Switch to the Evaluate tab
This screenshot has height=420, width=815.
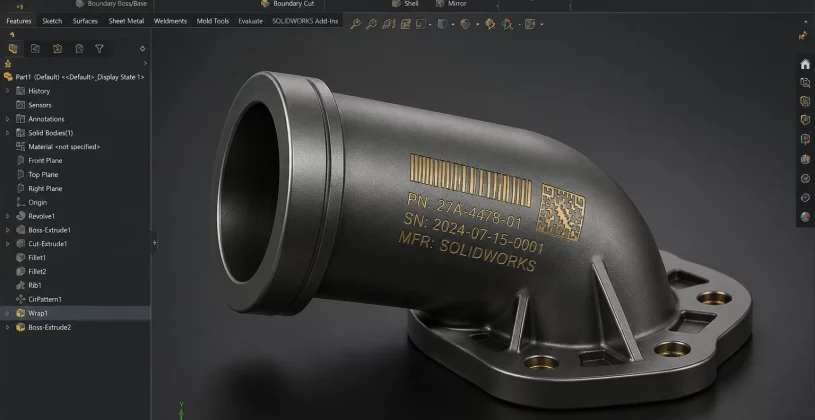point(251,21)
